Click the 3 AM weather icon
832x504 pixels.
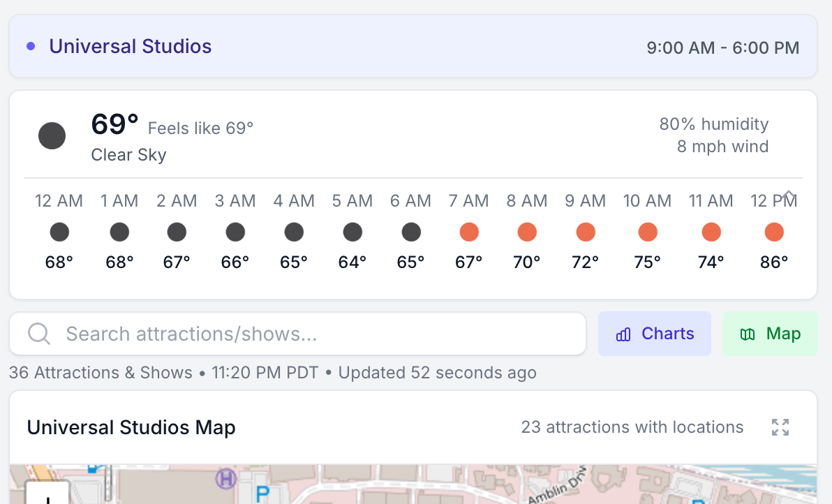click(236, 232)
